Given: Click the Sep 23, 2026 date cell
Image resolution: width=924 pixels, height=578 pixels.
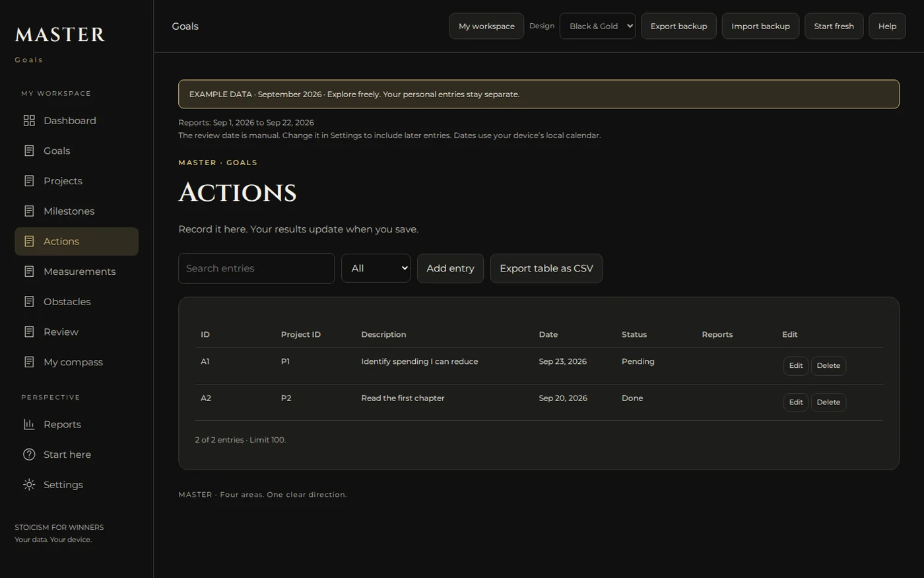Looking at the screenshot, I should (x=562, y=362).
